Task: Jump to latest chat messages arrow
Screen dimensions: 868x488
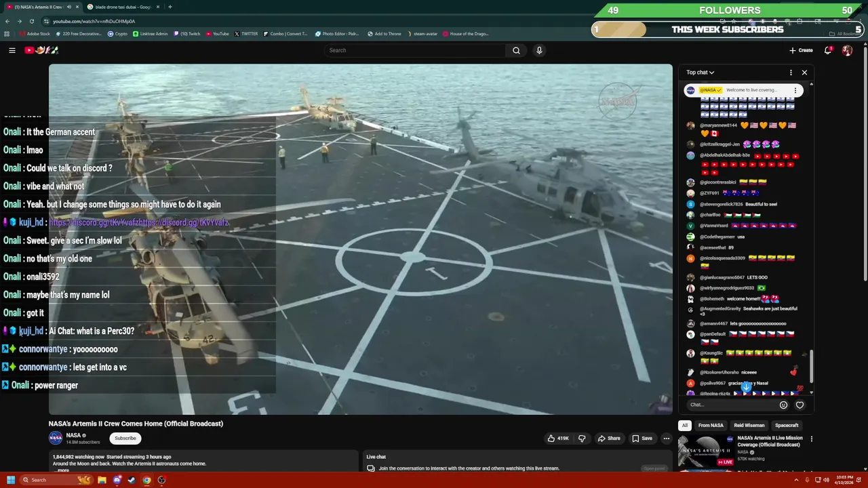Action: [x=746, y=387]
